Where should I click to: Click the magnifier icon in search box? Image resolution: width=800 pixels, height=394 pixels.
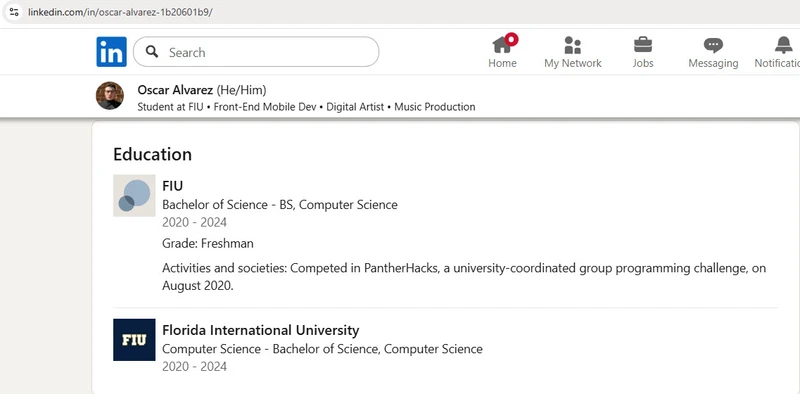coord(152,52)
